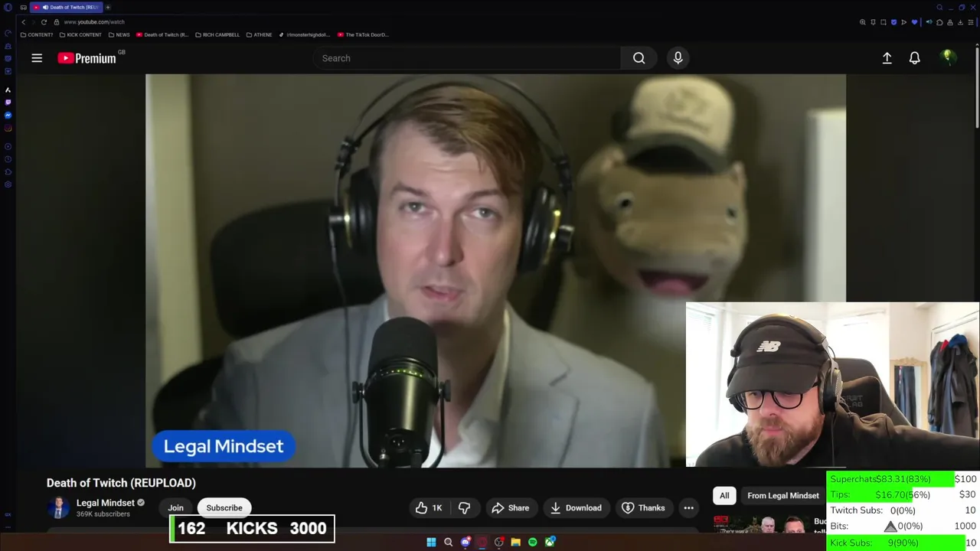980x551 pixels.
Task: Open the Xbox app from the taskbar
Action: pos(550,542)
